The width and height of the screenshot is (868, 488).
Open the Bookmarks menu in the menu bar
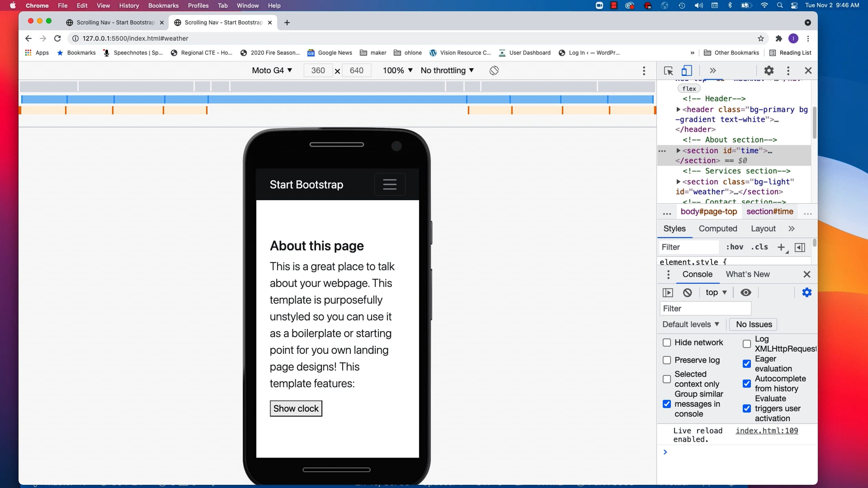click(x=163, y=5)
